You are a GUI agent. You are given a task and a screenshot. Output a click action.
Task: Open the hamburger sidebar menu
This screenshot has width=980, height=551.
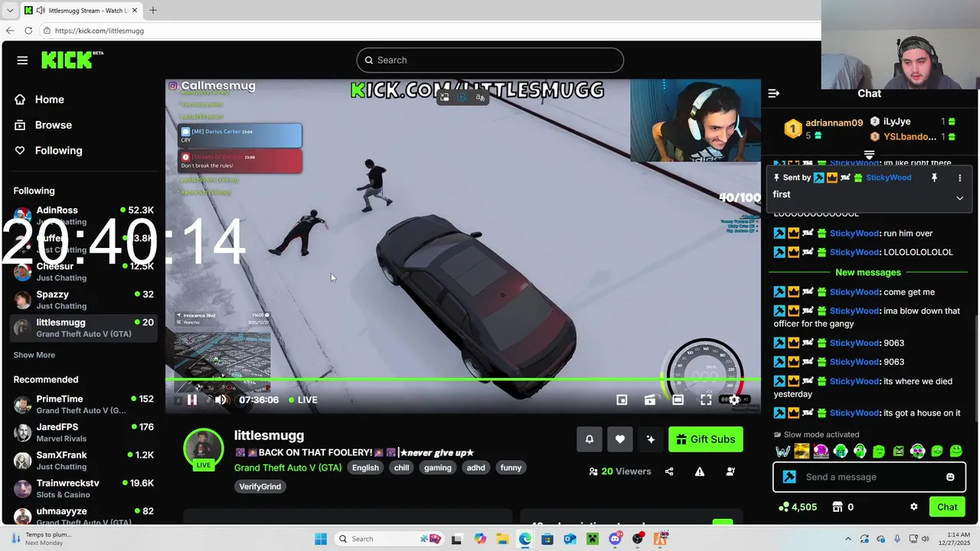22,60
